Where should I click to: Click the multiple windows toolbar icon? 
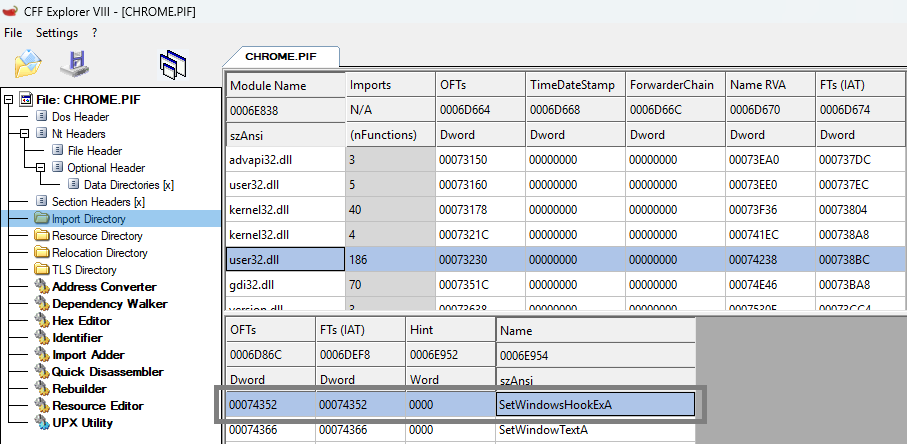[x=173, y=64]
